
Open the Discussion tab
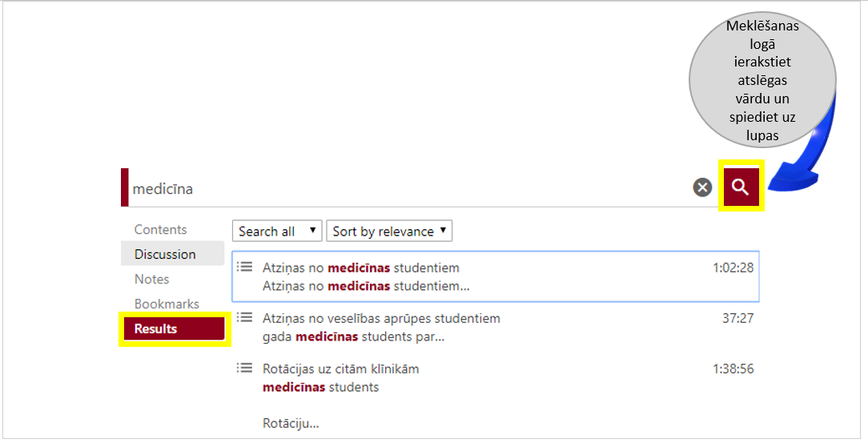point(165,254)
